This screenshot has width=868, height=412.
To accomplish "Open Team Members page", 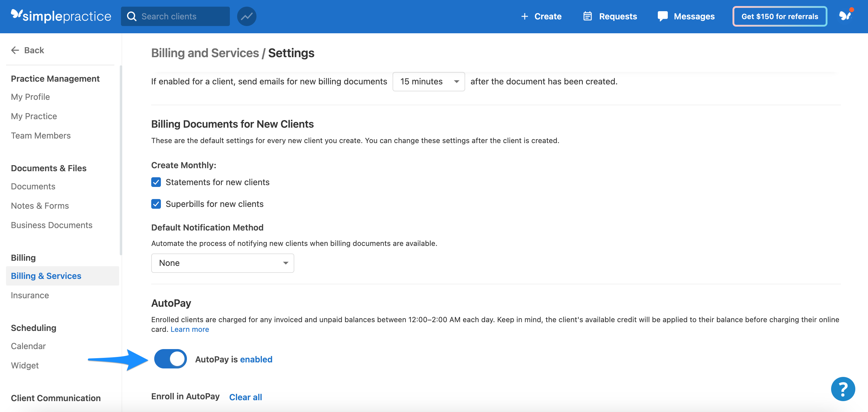I will point(41,136).
